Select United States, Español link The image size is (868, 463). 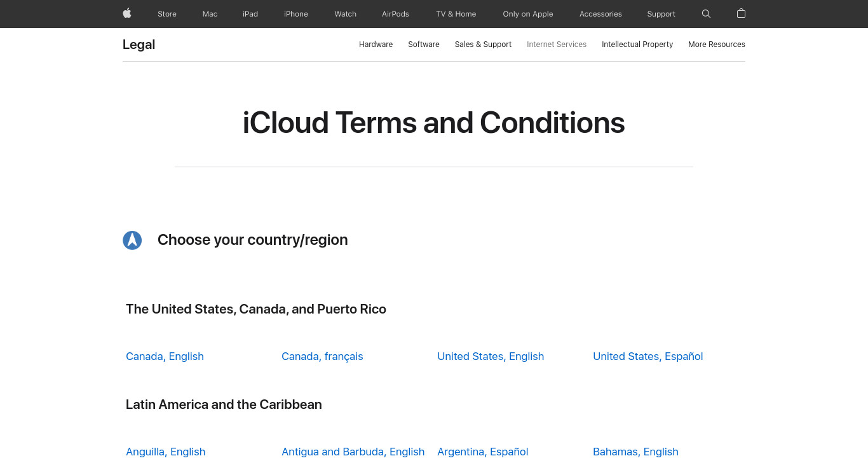648,356
